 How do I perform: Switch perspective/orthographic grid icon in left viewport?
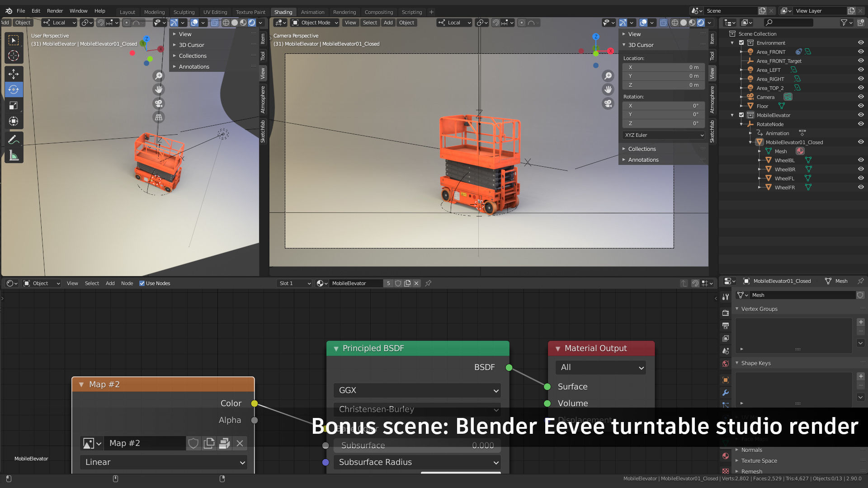159,117
